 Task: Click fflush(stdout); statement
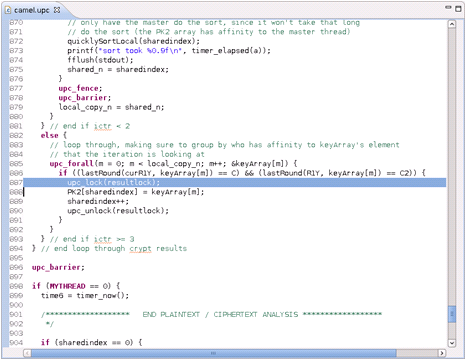click(100, 60)
